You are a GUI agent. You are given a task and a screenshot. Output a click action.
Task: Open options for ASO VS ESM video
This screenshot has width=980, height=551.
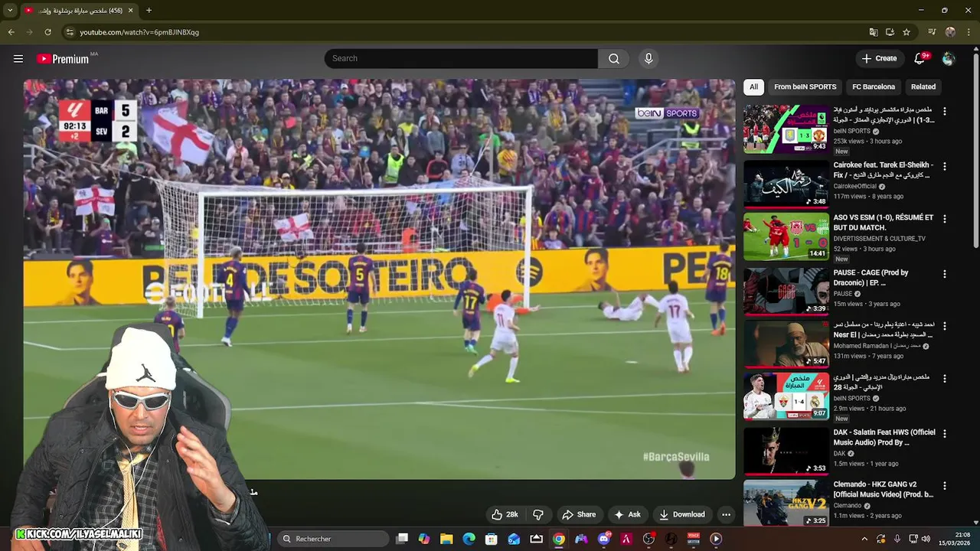944,219
